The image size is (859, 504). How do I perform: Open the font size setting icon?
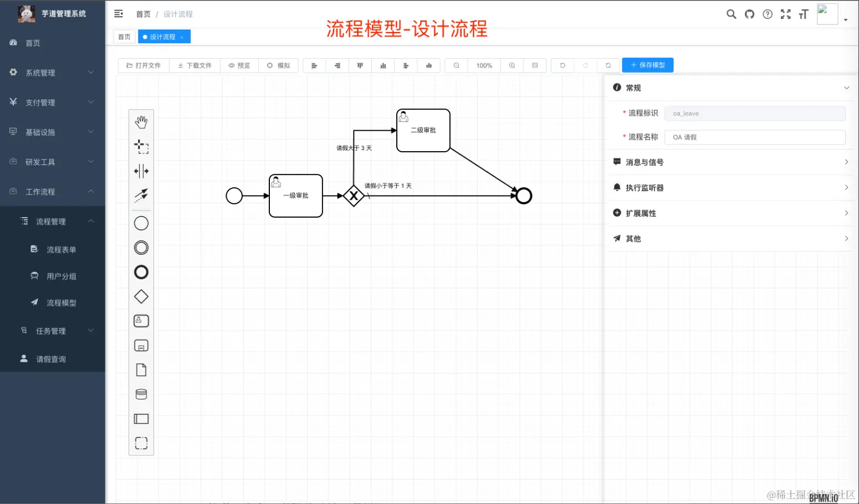(x=804, y=14)
